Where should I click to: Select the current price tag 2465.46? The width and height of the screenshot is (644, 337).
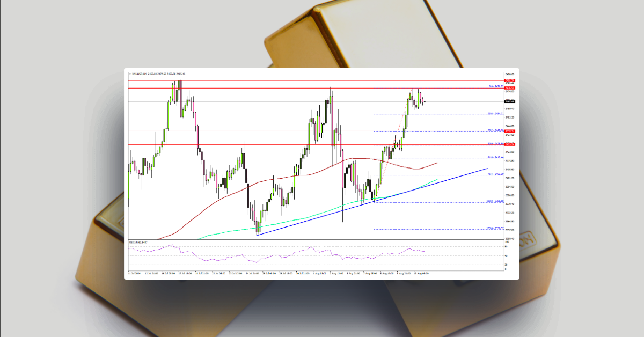click(x=509, y=101)
